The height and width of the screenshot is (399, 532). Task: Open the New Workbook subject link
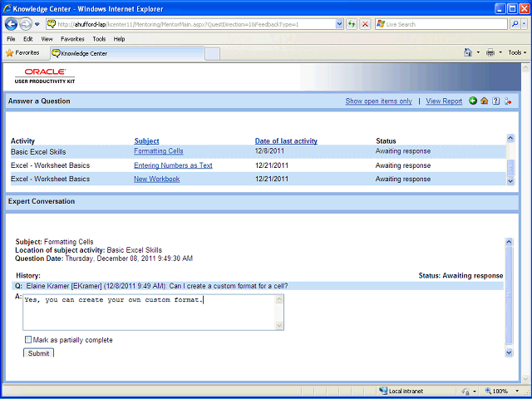(157, 180)
